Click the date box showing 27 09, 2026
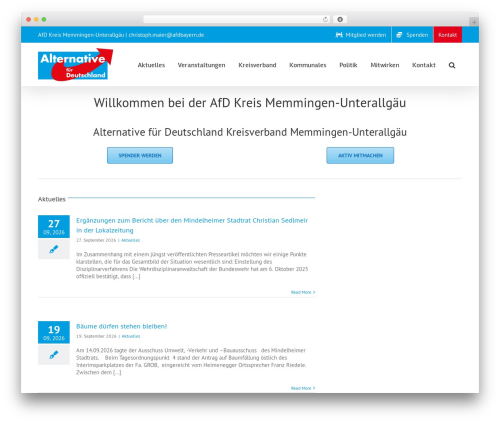The image size is (500, 423). pyautogui.click(x=54, y=227)
